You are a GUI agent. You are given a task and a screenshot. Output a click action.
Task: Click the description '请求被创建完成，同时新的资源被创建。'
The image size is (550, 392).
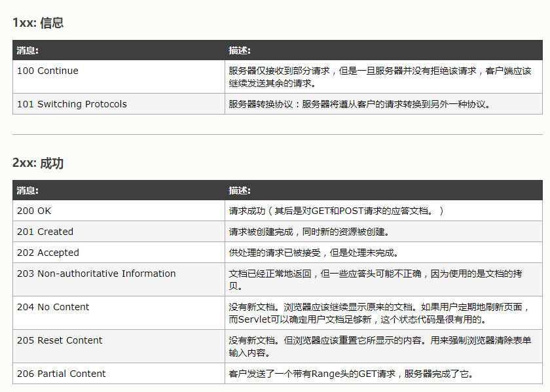pos(384,232)
